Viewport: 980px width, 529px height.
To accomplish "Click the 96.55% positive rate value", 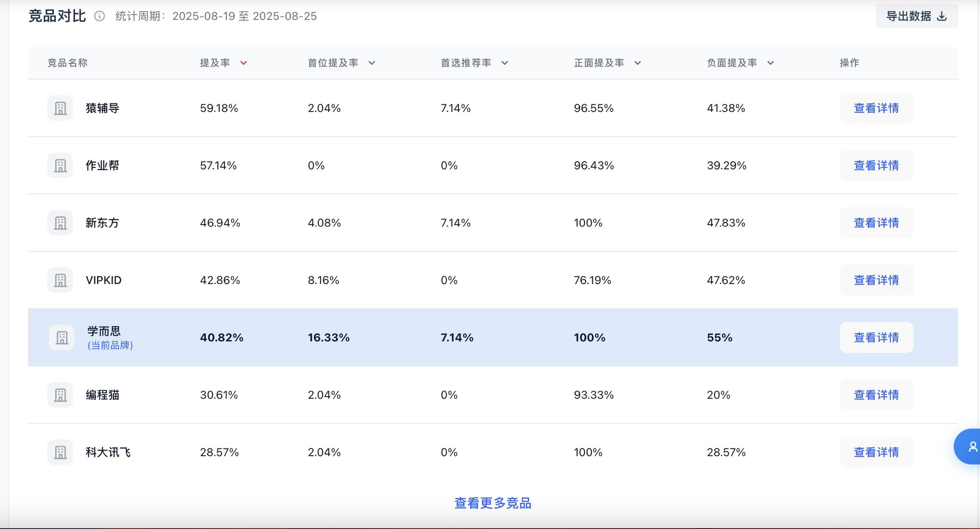I will (x=594, y=108).
